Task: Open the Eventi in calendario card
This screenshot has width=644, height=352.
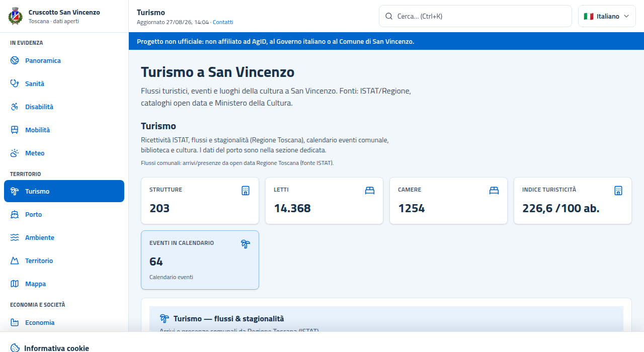Action: click(200, 260)
